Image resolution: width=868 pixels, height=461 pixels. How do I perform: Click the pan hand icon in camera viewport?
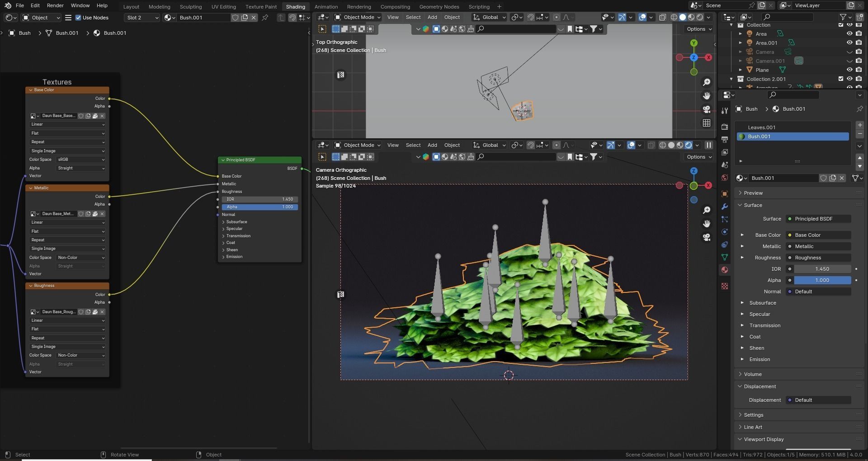[x=707, y=224]
